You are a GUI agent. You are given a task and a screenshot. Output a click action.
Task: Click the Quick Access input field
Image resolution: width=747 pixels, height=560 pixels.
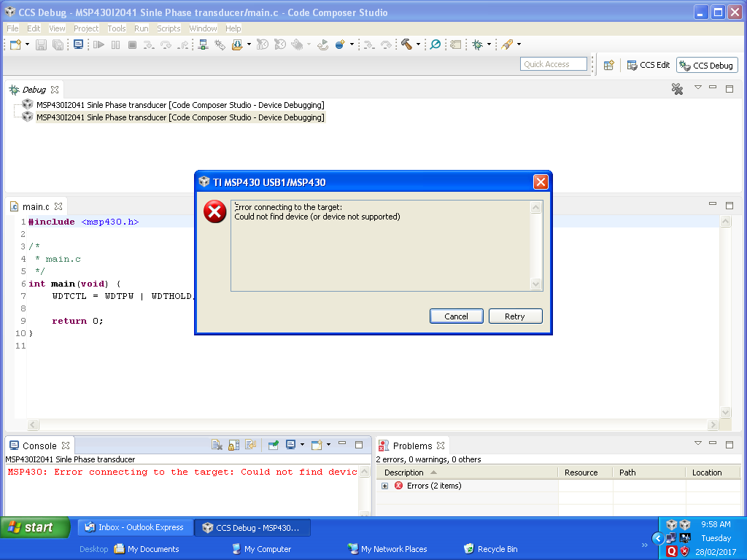pyautogui.click(x=554, y=64)
